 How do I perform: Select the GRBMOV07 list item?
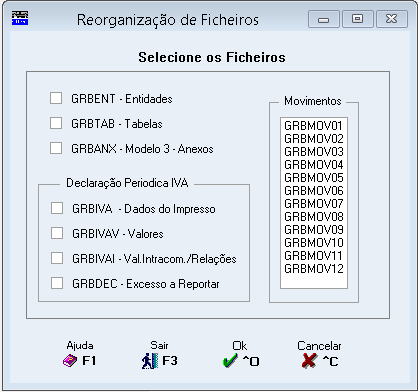pyautogui.click(x=314, y=204)
